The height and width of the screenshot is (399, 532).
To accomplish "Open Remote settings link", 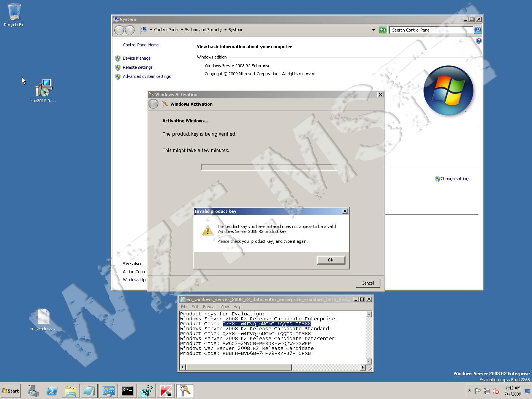I will click(138, 67).
